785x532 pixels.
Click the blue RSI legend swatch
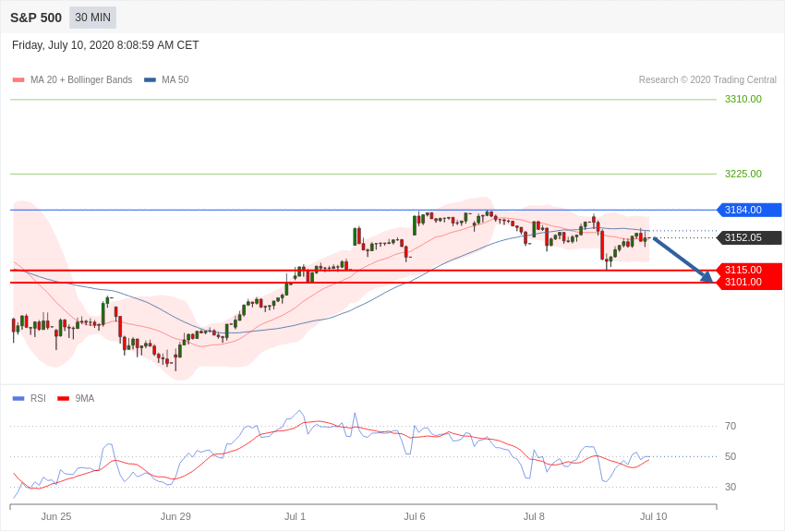18,398
